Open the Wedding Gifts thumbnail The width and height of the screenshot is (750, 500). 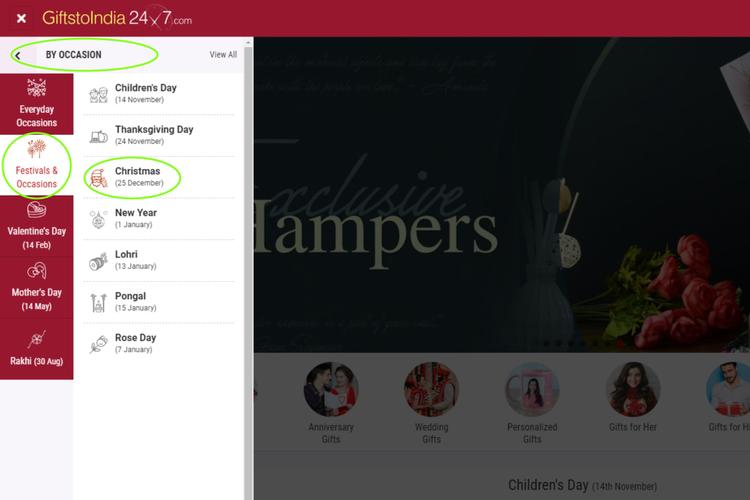[x=431, y=390]
